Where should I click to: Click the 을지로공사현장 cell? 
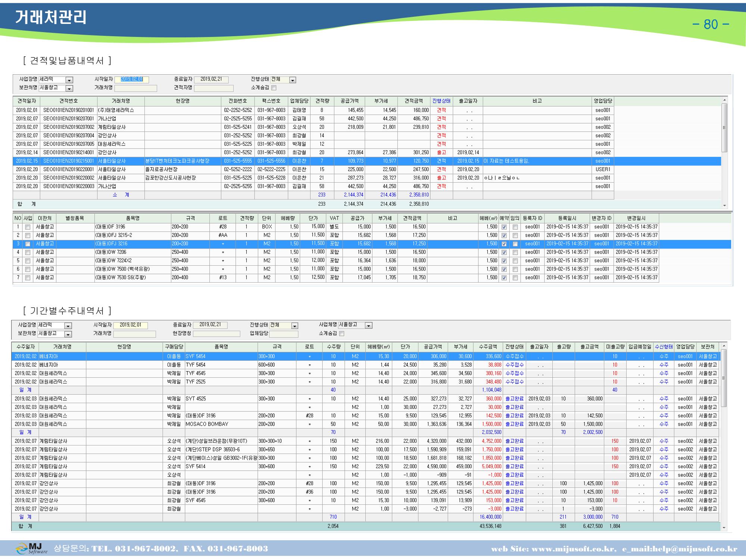[183, 169]
